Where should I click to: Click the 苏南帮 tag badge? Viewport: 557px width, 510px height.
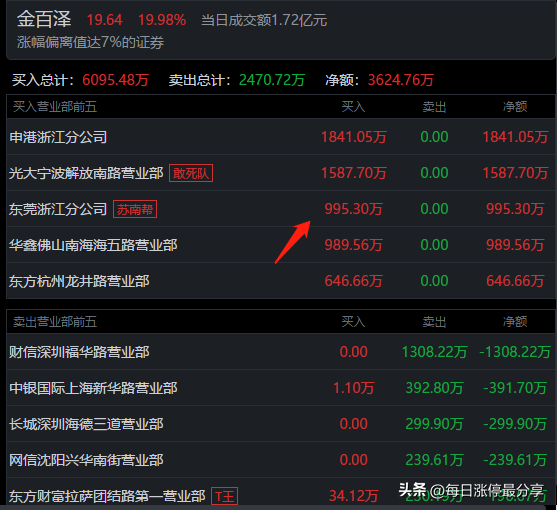click(135, 210)
